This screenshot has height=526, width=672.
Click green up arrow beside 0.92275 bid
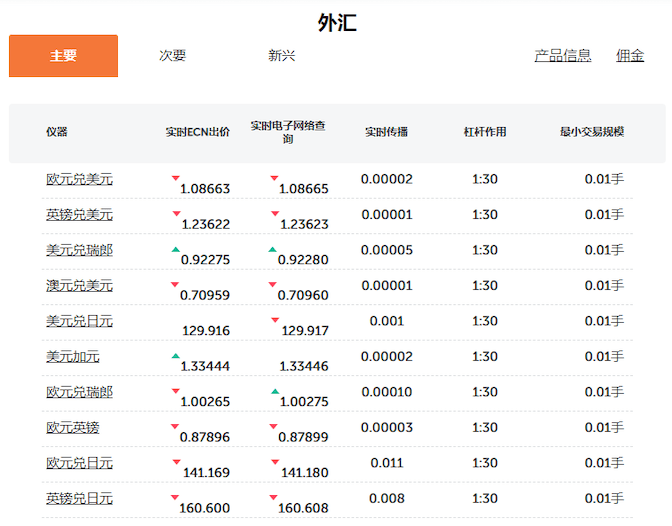175,249
